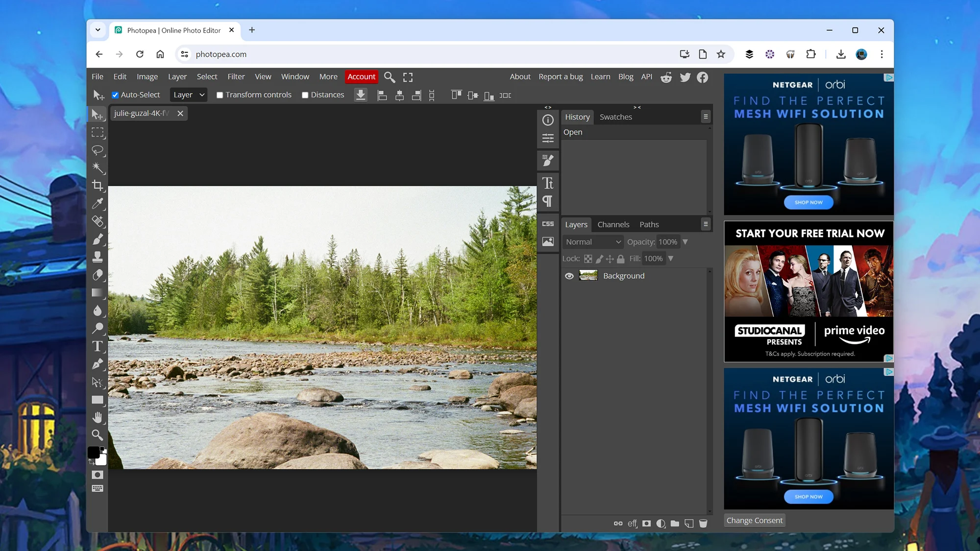Enable the Distances checkbox
Image resolution: width=980 pixels, height=551 pixels.
click(305, 95)
